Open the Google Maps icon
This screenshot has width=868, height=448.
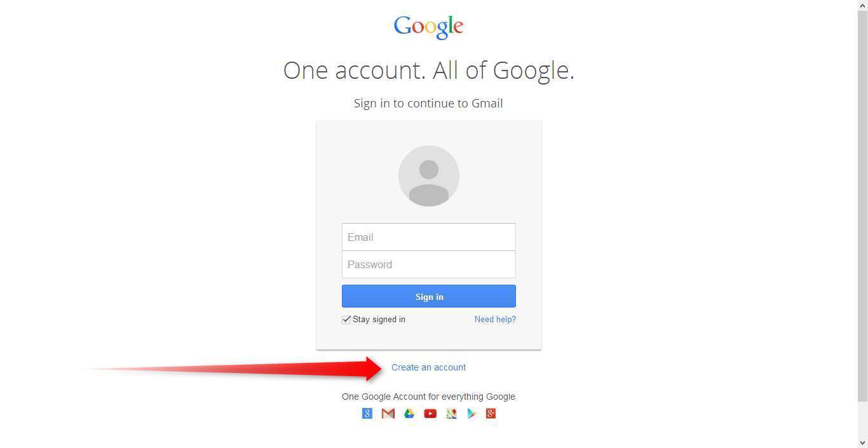pyautogui.click(x=451, y=414)
